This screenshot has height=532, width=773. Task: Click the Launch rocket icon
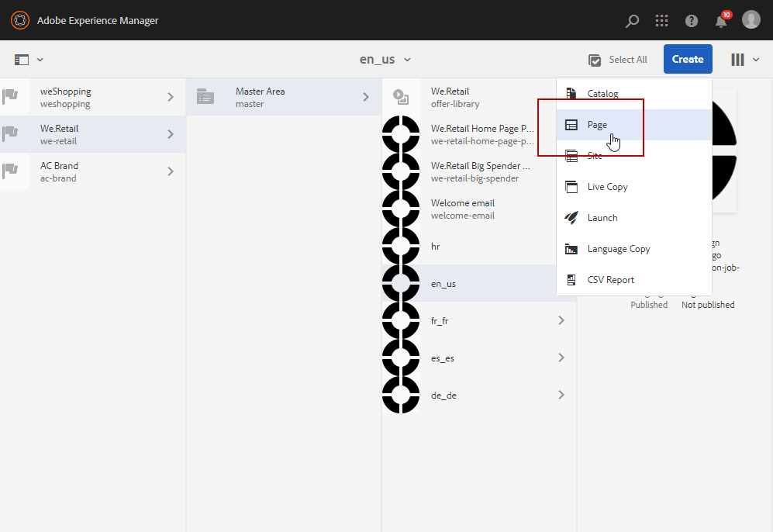[x=571, y=217]
